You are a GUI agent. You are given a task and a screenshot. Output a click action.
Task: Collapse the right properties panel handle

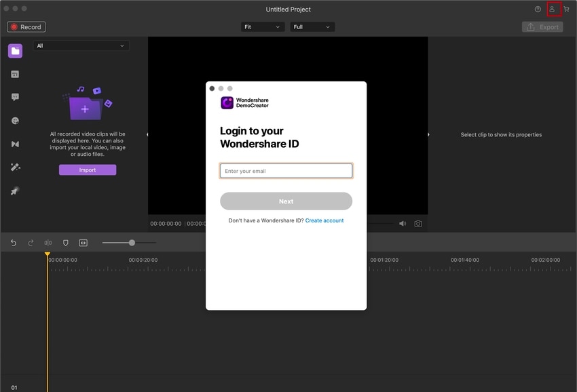pos(428,134)
